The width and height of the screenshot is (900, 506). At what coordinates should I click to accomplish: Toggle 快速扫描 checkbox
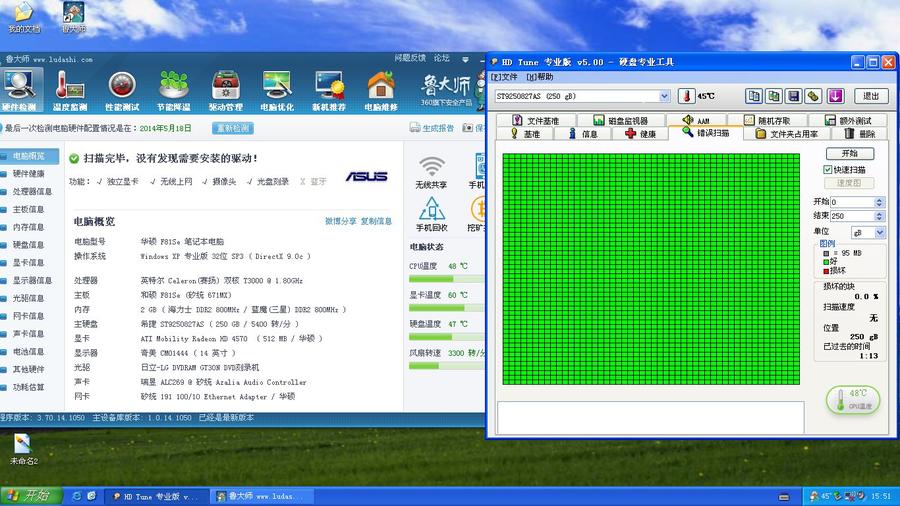827,169
